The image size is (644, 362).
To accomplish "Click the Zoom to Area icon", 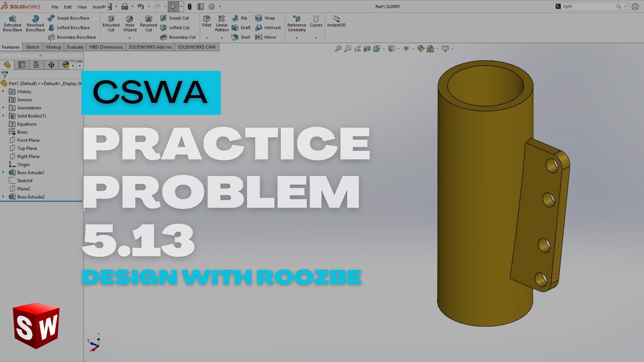I will click(x=348, y=49).
